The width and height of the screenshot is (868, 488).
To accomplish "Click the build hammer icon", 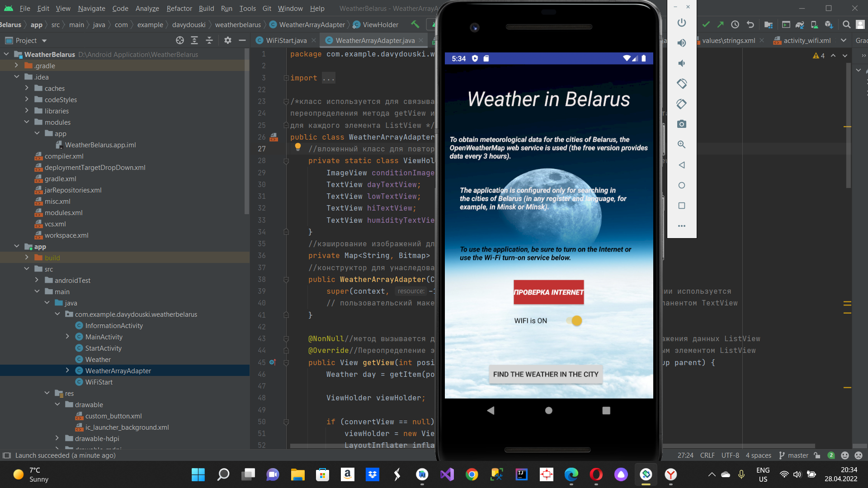I will coord(415,24).
